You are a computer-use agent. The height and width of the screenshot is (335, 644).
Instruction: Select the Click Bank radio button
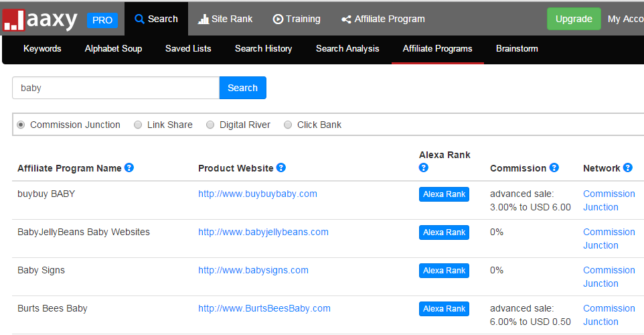pos(288,125)
